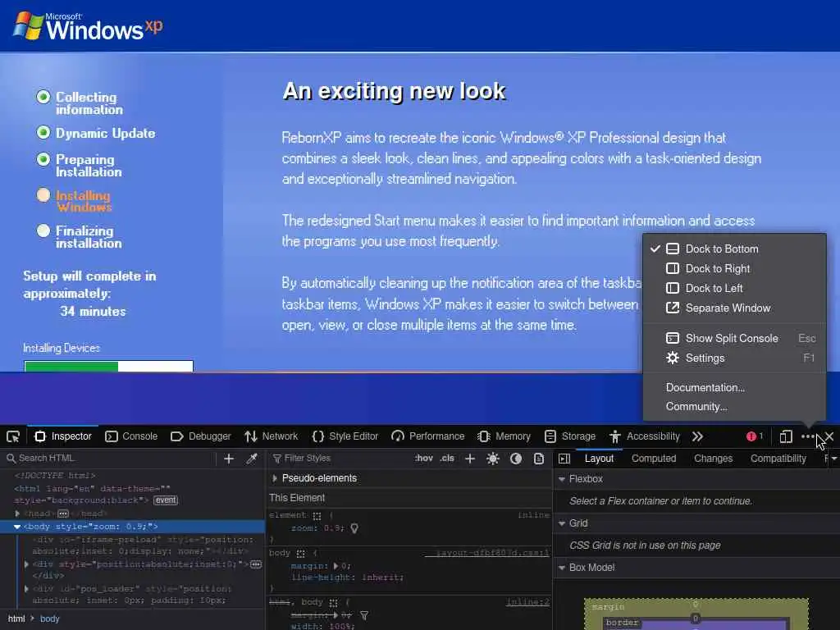Select the Layout sidebar tab
The height and width of the screenshot is (630, 840).
(599, 459)
